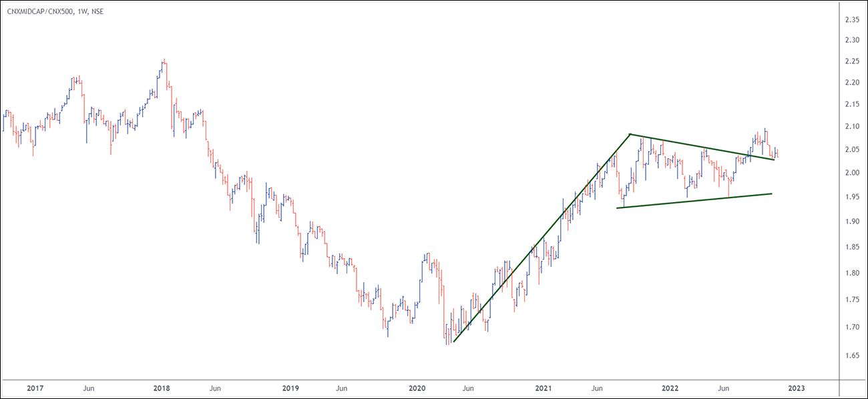This screenshot has height=399, width=868.
Task: Click the 2022 label on time axis
Action: [670, 388]
